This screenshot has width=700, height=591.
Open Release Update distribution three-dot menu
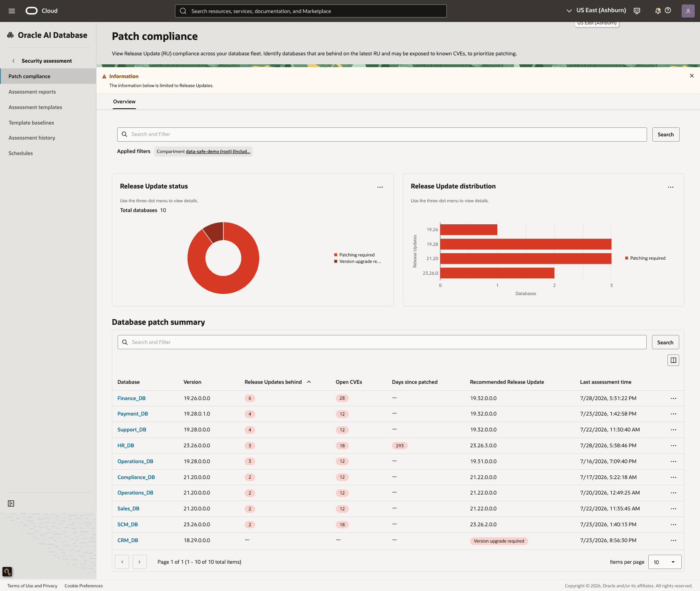pyautogui.click(x=670, y=187)
